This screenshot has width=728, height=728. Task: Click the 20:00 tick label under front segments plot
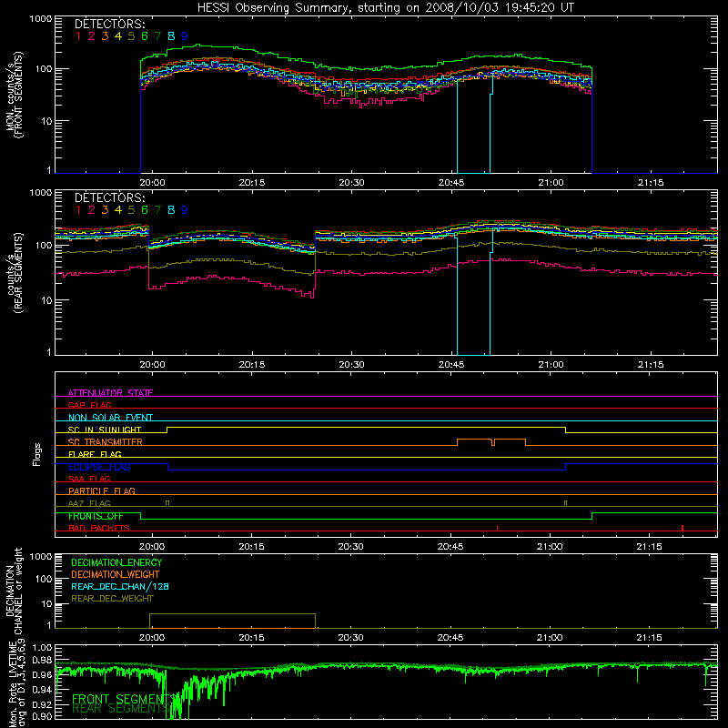[x=152, y=183]
